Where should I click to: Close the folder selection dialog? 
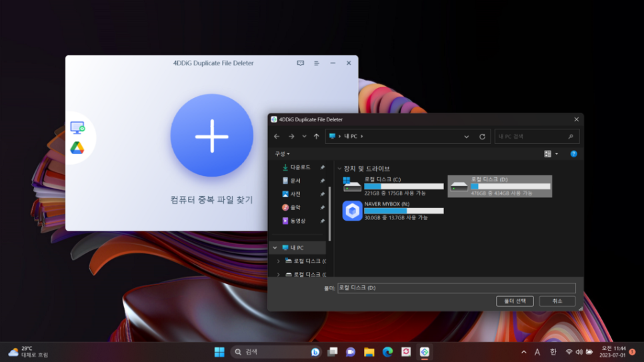576,119
